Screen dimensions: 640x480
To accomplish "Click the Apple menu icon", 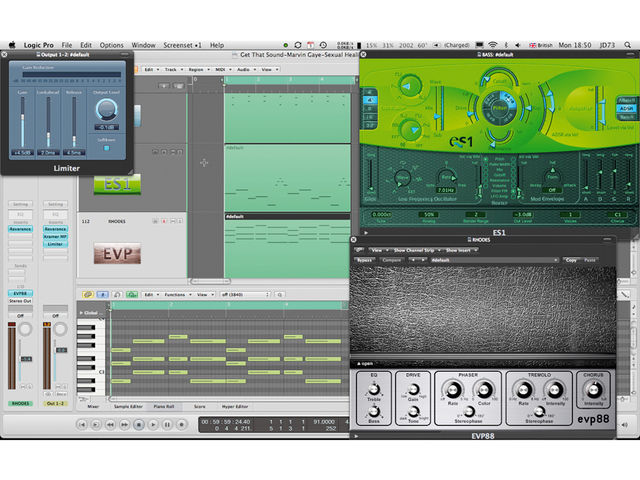I will tap(12, 45).
